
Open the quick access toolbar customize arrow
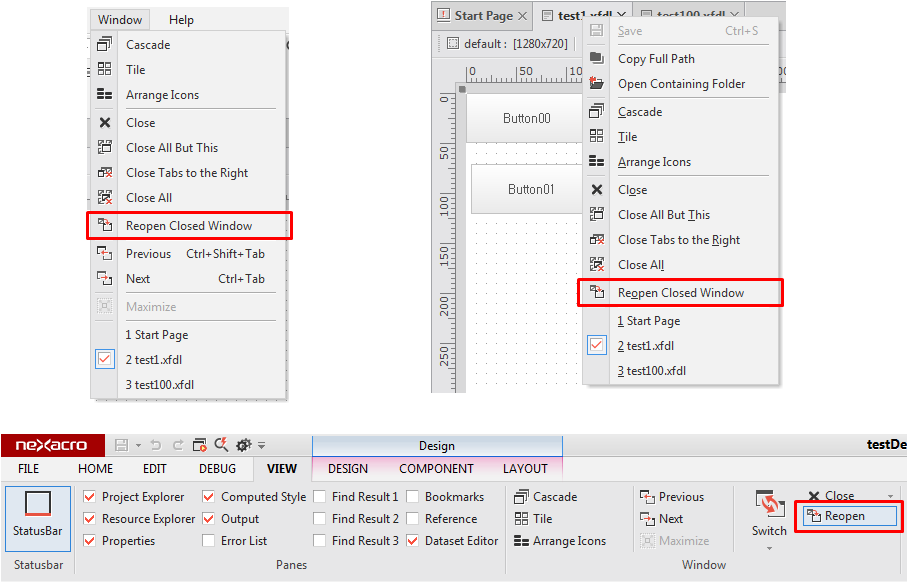[262, 445]
